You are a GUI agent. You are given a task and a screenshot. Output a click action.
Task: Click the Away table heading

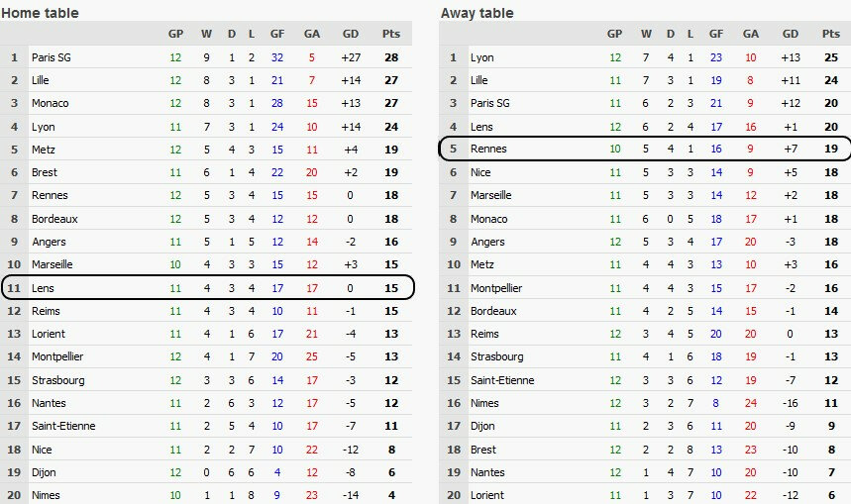478,13
